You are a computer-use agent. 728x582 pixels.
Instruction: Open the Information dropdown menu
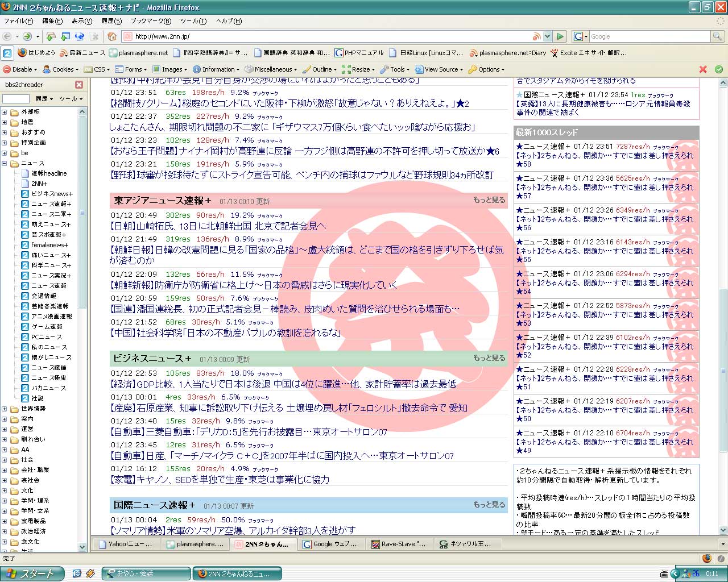(x=216, y=69)
